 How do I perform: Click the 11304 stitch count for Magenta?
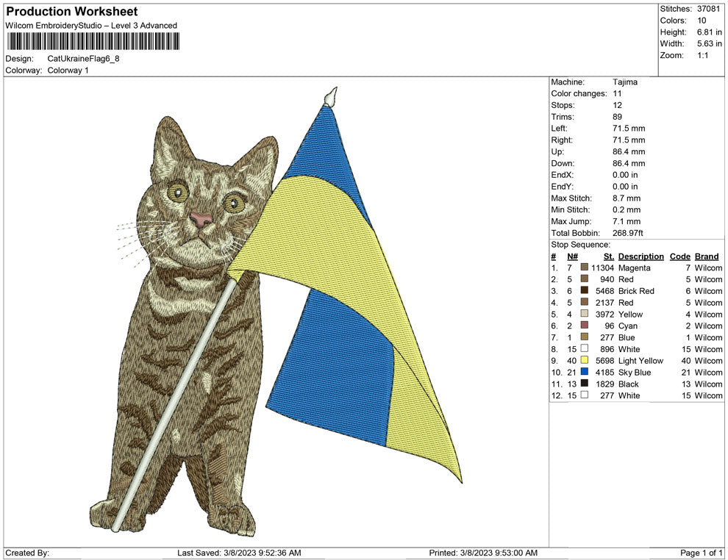[603, 268]
